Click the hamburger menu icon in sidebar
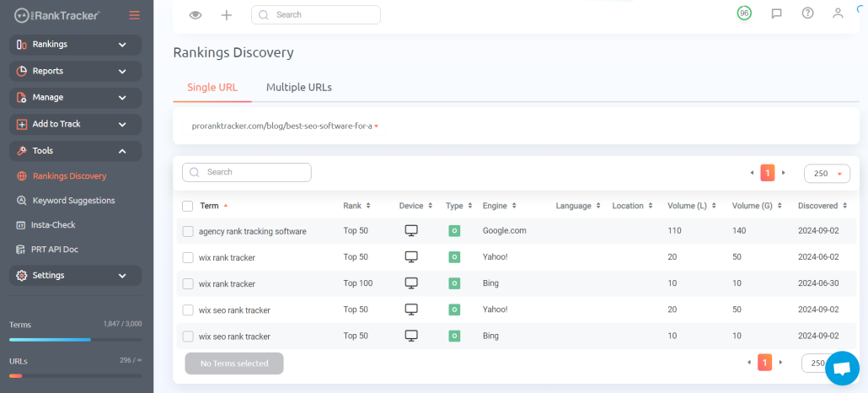Viewport: 868px width, 393px height. 135,15
